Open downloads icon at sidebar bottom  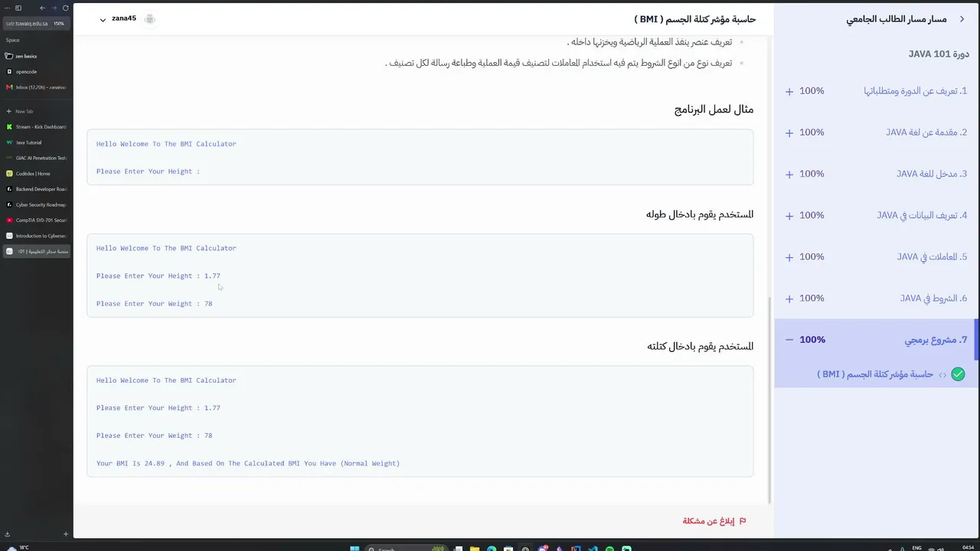click(x=7, y=534)
